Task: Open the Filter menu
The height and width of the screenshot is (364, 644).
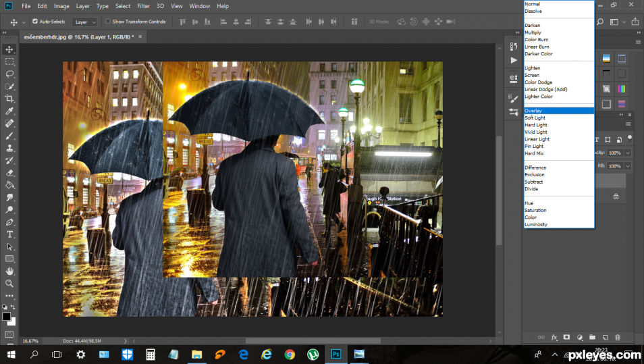Action: (x=143, y=6)
